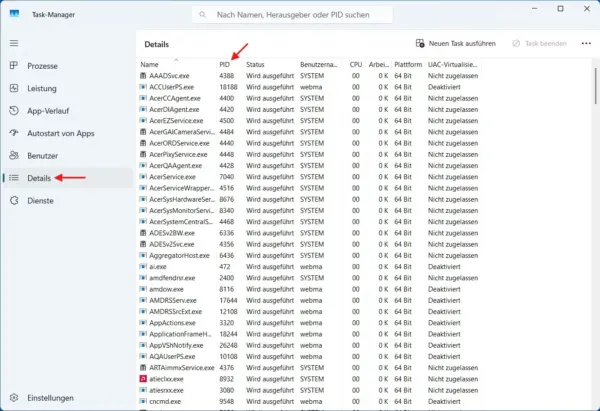
Task: Select the AcerCCAgent.exe process
Action: click(309, 98)
